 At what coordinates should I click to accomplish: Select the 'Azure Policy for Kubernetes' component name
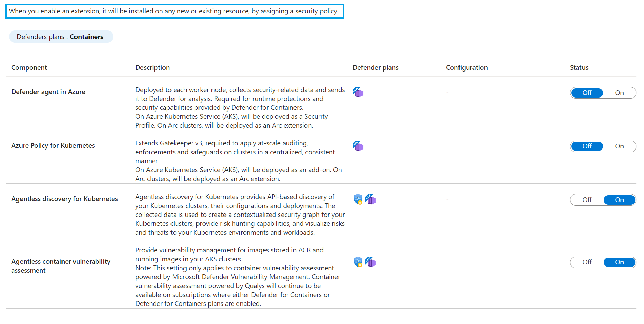53,145
